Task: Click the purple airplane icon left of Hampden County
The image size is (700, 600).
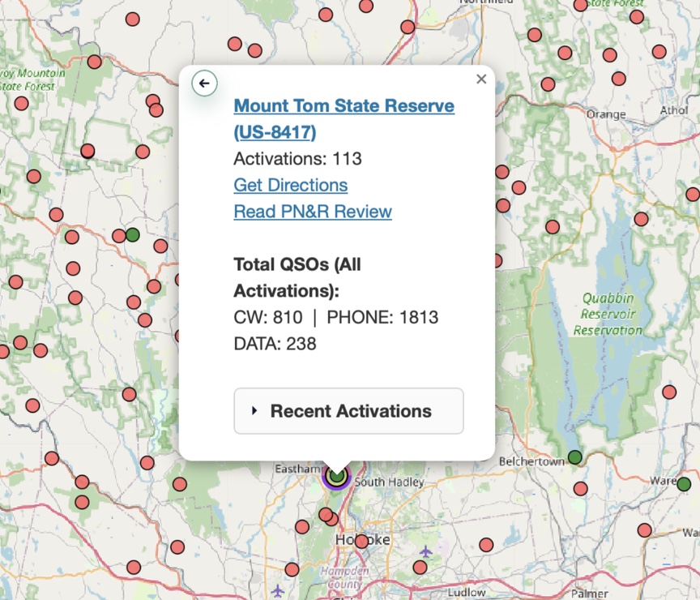Action: (279, 589)
